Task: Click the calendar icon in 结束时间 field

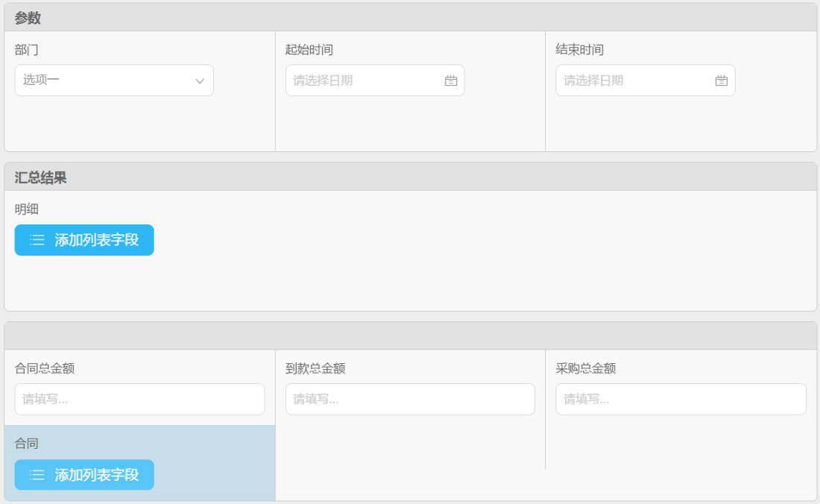Action: click(721, 81)
